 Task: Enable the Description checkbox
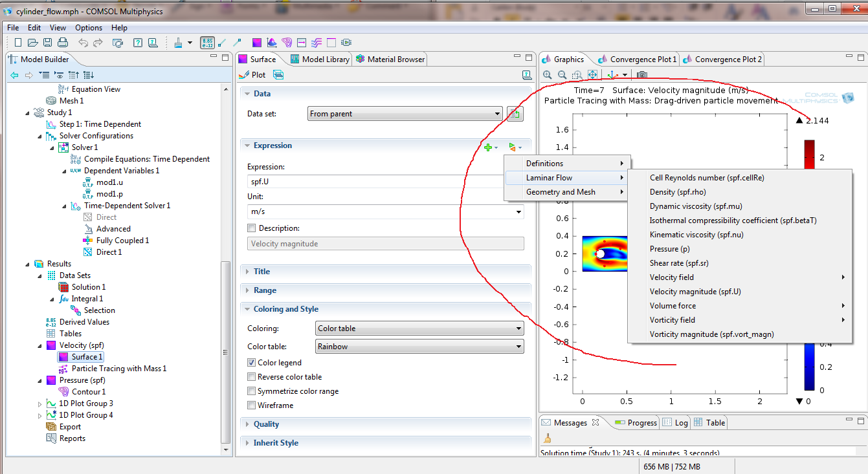(252, 228)
